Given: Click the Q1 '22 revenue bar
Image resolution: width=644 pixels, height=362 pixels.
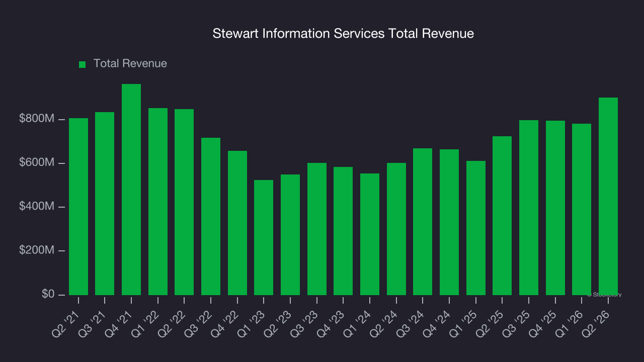Looking at the screenshot, I should tap(158, 202).
